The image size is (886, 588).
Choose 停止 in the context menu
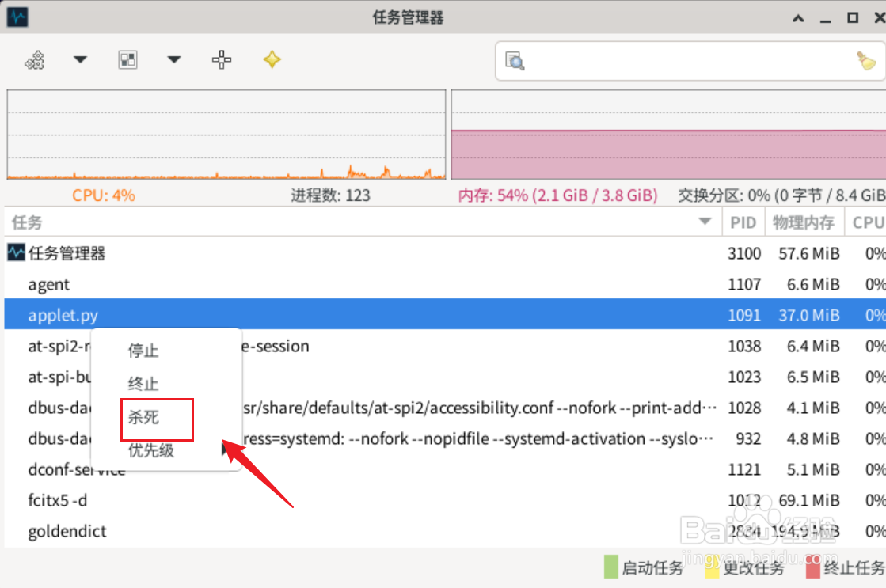(x=143, y=351)
